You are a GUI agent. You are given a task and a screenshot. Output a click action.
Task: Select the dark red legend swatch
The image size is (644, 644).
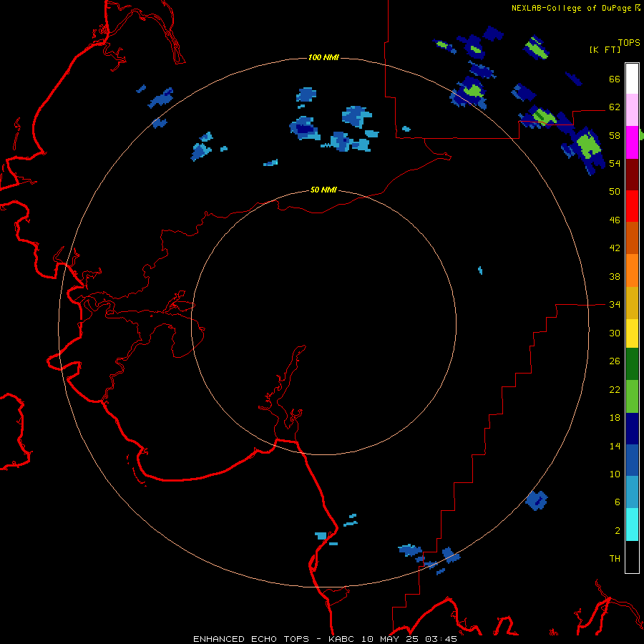tap(632, 175)
